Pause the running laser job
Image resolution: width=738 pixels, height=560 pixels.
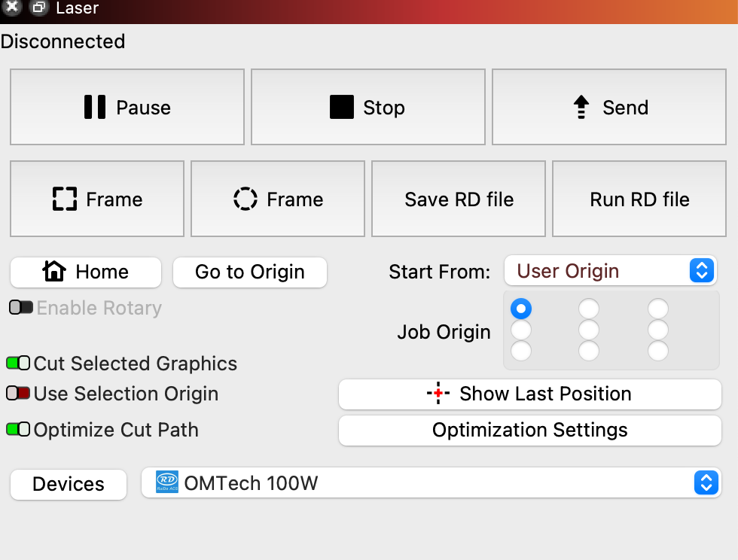(x=127, y=107)
